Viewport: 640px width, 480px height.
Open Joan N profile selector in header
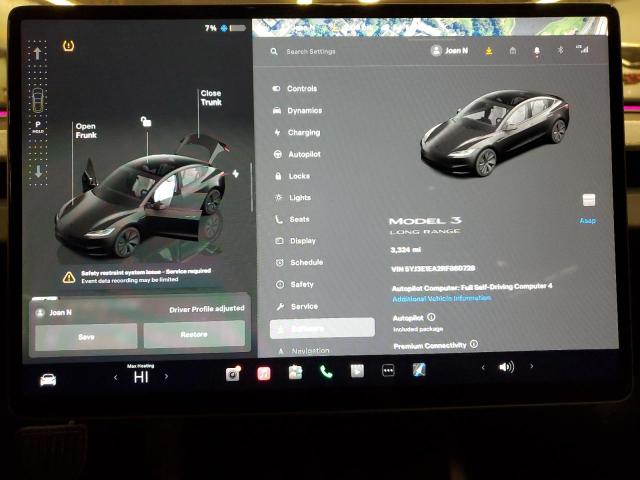(x=449, y=51)
